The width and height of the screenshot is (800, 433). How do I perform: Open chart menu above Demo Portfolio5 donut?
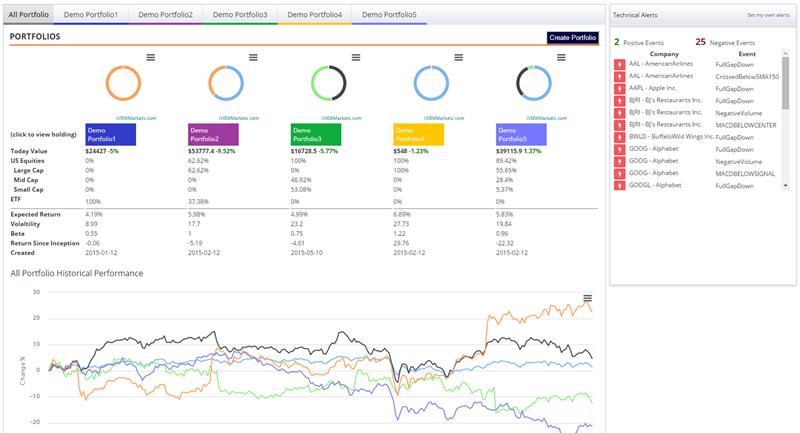click(x=561, y=58)
